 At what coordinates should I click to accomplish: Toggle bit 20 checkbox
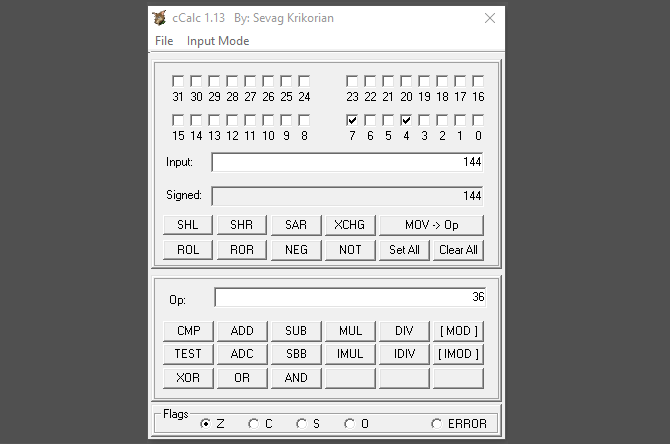coord(406,81)
